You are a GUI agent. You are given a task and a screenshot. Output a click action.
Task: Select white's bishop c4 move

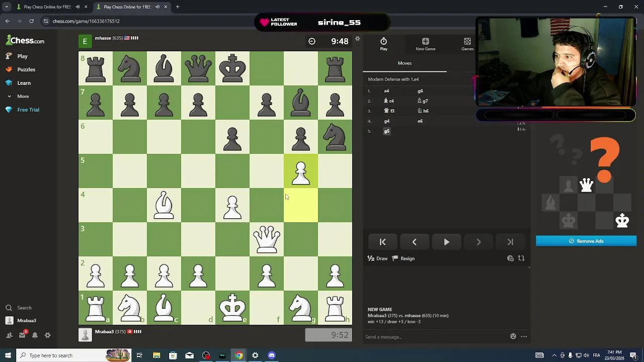point(389,101)
